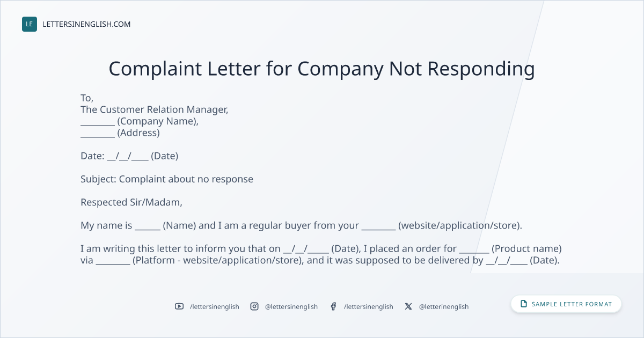The image size is (644, 338).
Task: Click the document icon in Sample Letter badge
Action: click(523, 304)
